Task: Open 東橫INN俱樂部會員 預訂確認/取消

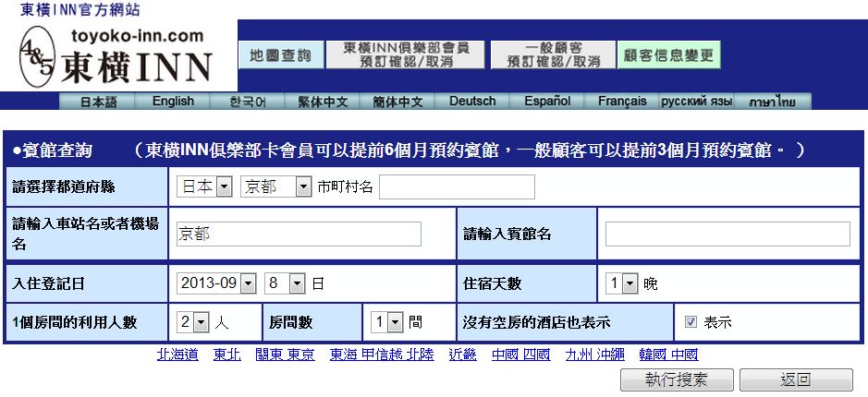Action: coord(405,54)
